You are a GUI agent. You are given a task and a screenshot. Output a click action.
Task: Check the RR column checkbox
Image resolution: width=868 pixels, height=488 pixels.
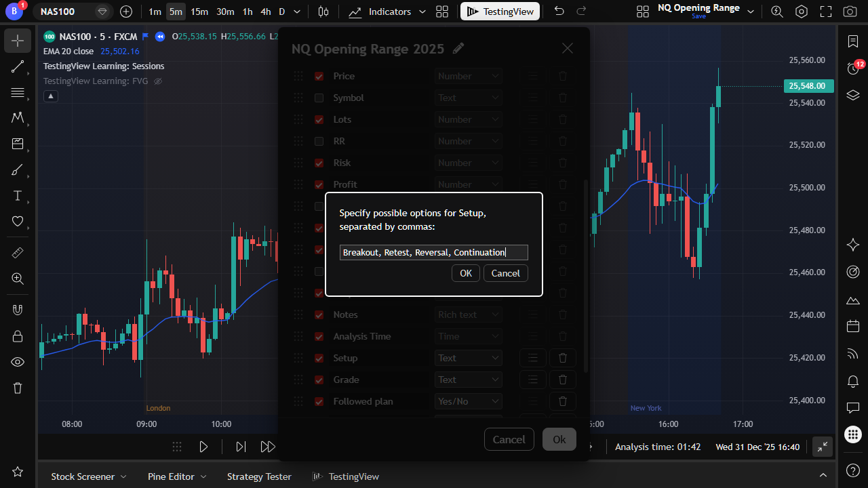(319, 141)
